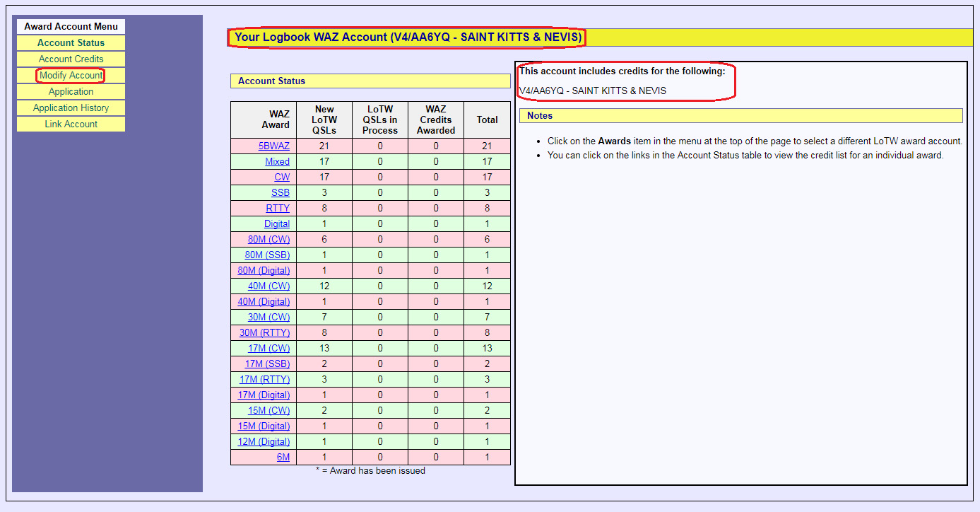The height and width of the screenshot is (512, 980).
Task: Open the Account Status menu item
Action: click(71, 43)
